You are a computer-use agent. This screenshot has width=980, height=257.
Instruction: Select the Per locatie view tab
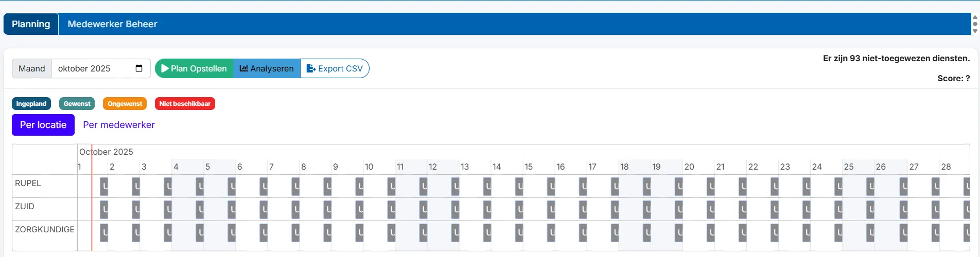(x=43, y=125)
